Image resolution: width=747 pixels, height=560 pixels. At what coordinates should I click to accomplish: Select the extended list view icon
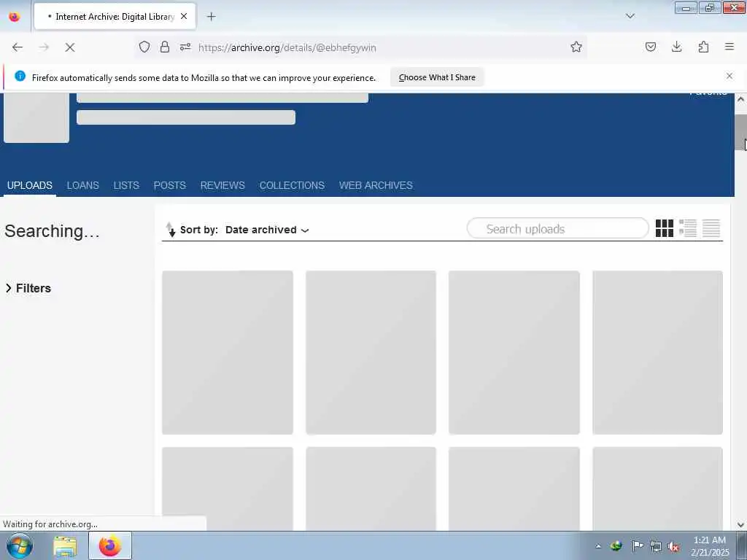pyautogui.click(x=687, y=228)
